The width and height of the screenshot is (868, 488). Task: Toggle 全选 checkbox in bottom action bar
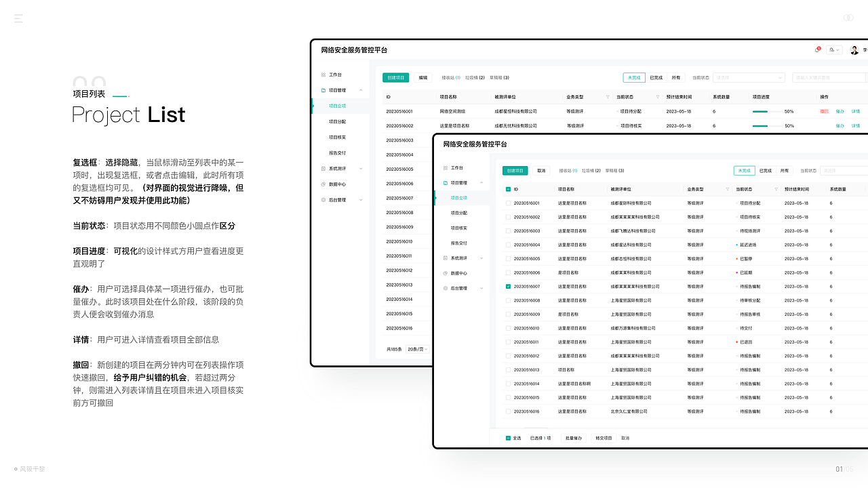pos(509,438)
